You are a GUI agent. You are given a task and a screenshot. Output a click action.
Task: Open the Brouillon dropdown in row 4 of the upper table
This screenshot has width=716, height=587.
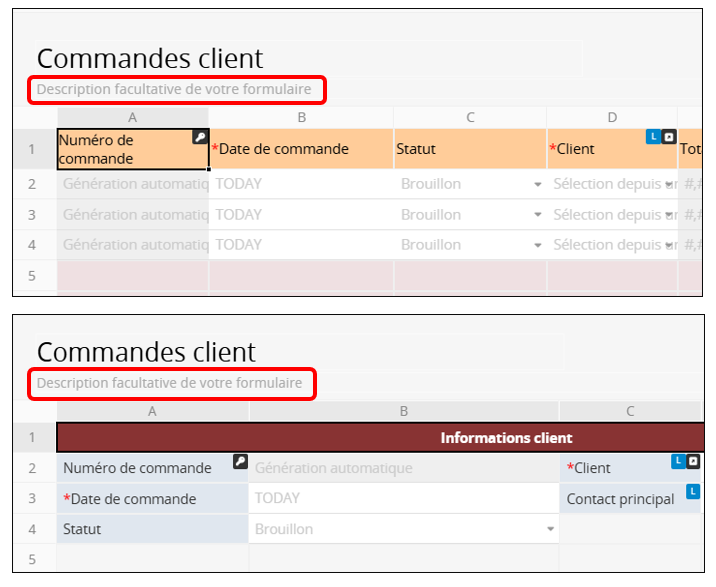point(537,245)
